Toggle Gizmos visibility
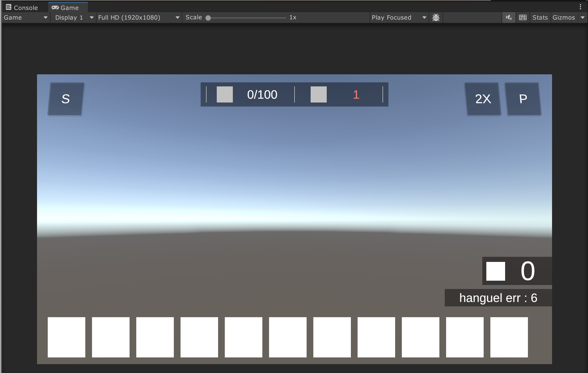588x373 pixels. pos(564,18)
